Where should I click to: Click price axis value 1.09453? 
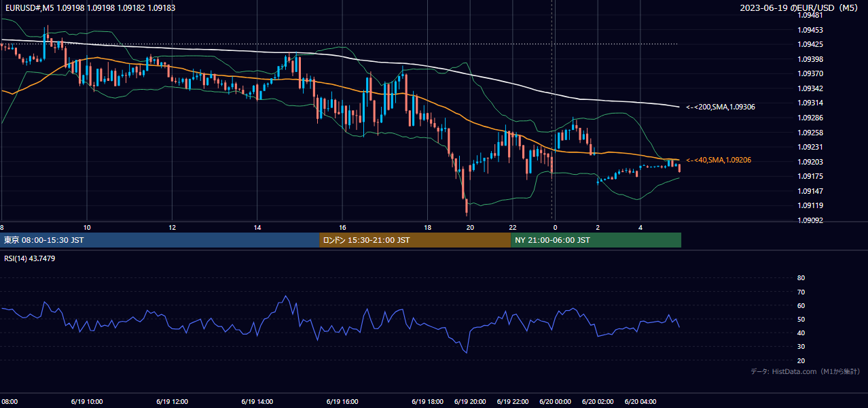click(x=810, y=30)
